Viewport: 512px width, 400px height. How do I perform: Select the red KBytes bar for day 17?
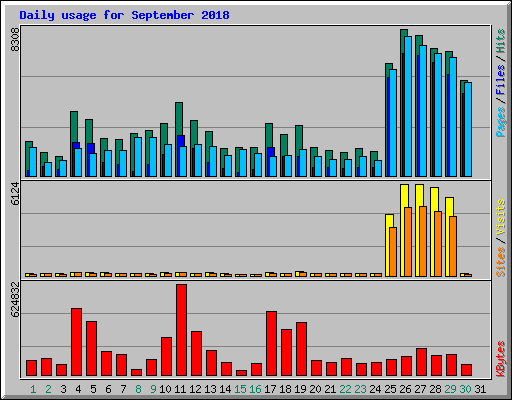[271, 344]
